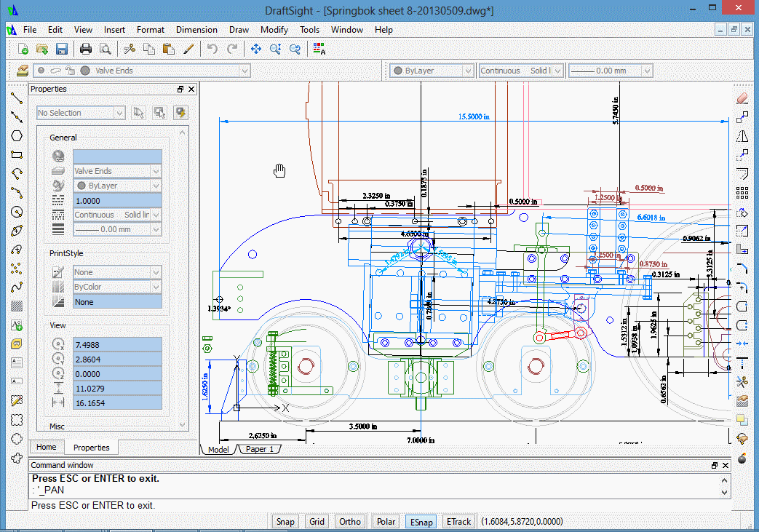Switch to the Paper 1 tab
This screenshot has height=532, width=759.
coord(260,449)
